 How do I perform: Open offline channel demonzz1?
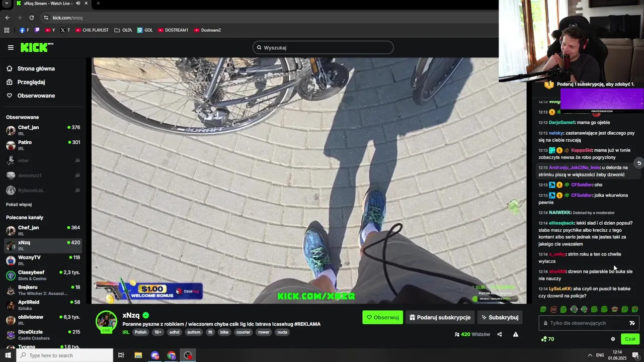click(x=43, y=175)
